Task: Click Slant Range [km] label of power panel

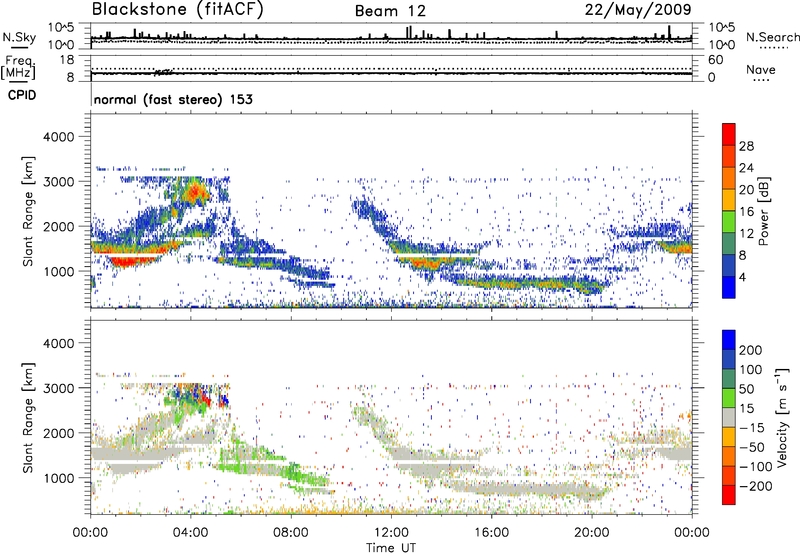Action: click(x=28, y=211)
